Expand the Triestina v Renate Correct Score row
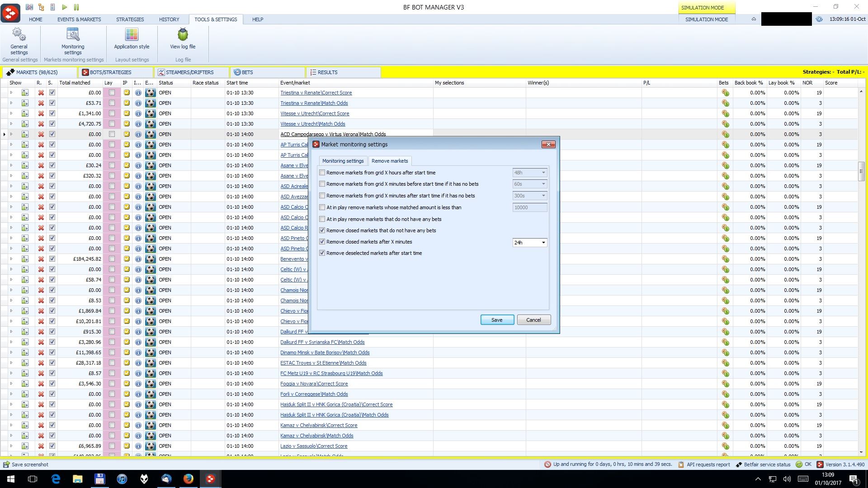 click(11, 93)
